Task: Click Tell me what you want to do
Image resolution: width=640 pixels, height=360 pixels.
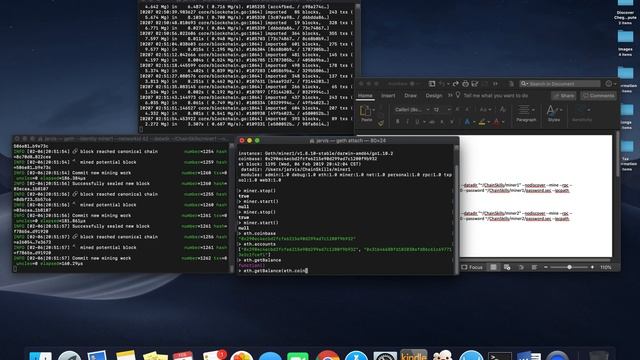Action: [x=496, y=96]
